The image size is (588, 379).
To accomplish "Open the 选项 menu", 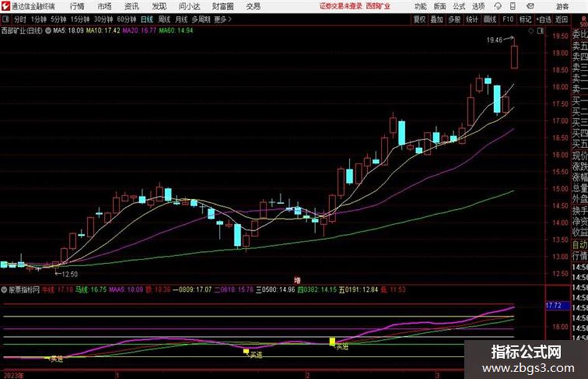I will pos(478,6).
